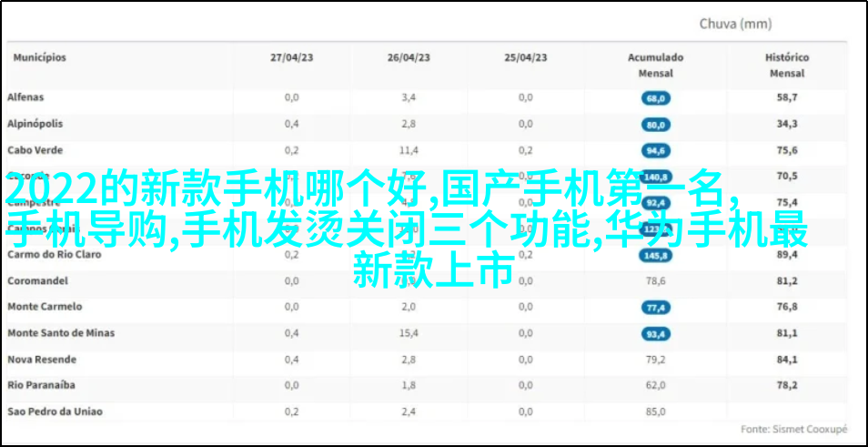This screenshot has width=868, height=447.
Task: Click the 3,4 rainfall value for Alfenas
Action: click(409, 98)
